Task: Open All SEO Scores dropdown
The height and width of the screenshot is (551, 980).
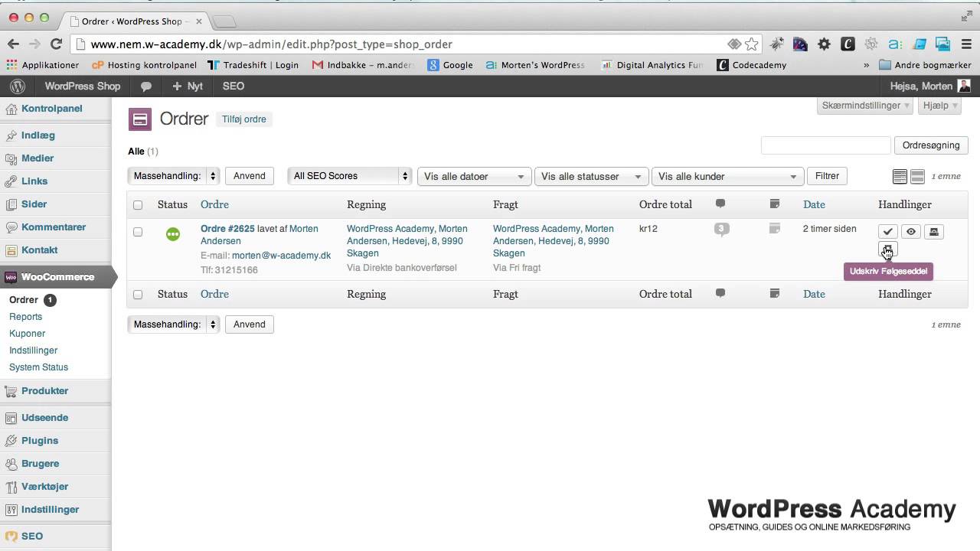Action: [350, 176]
